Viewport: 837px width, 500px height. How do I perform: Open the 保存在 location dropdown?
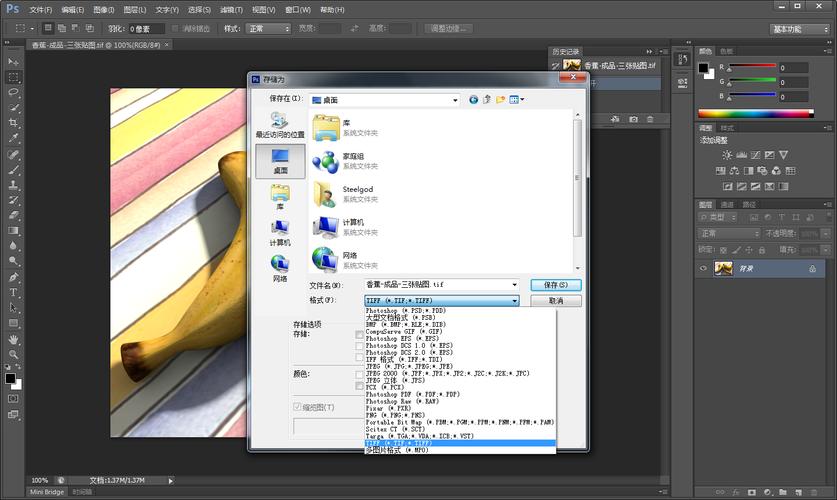[384, 100]
